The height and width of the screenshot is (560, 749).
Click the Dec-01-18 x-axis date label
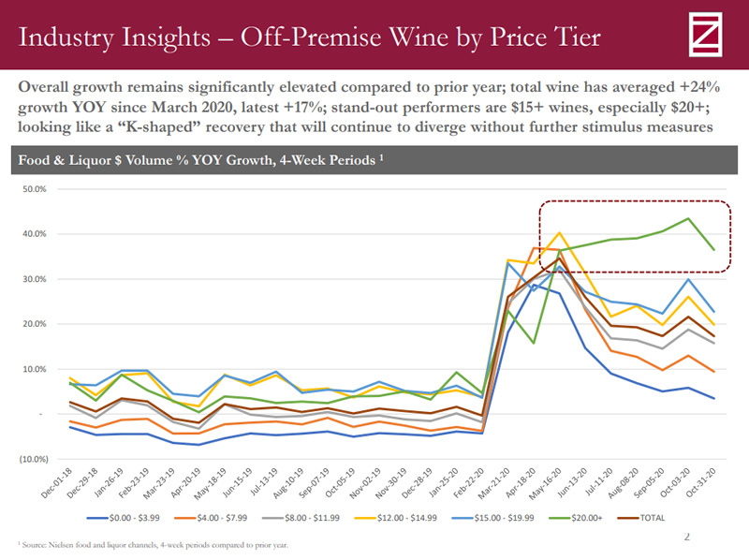[58, 484]
